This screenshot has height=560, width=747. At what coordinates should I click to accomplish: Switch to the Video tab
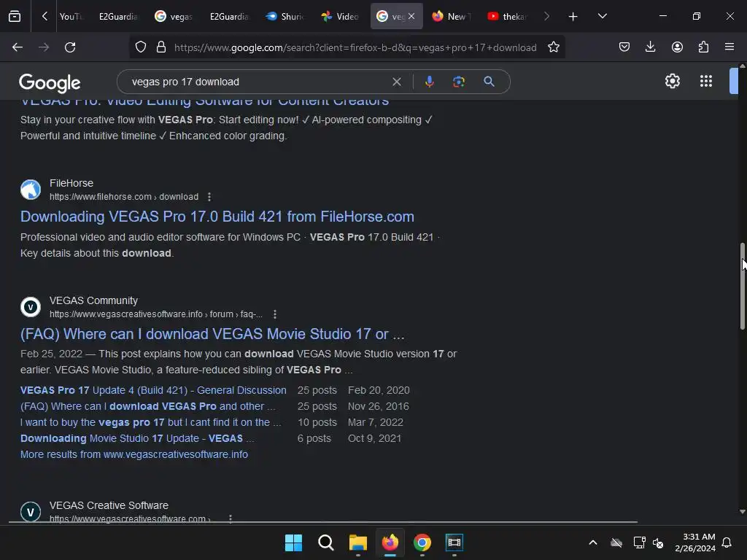[340, 16]
